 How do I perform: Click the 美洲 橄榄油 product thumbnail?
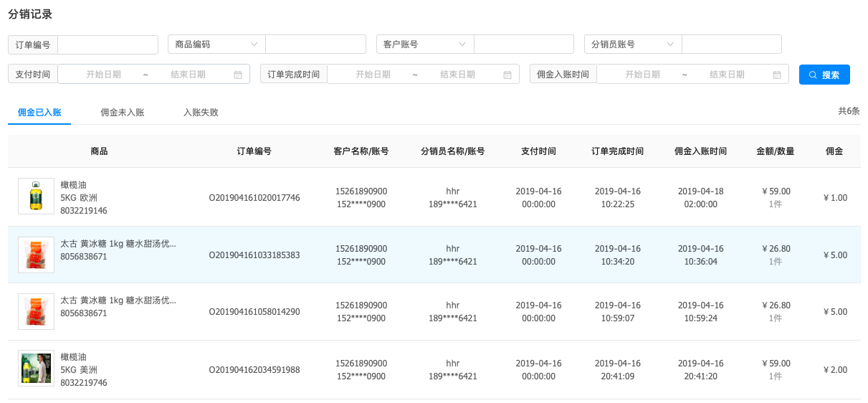[x=36, y=369]
